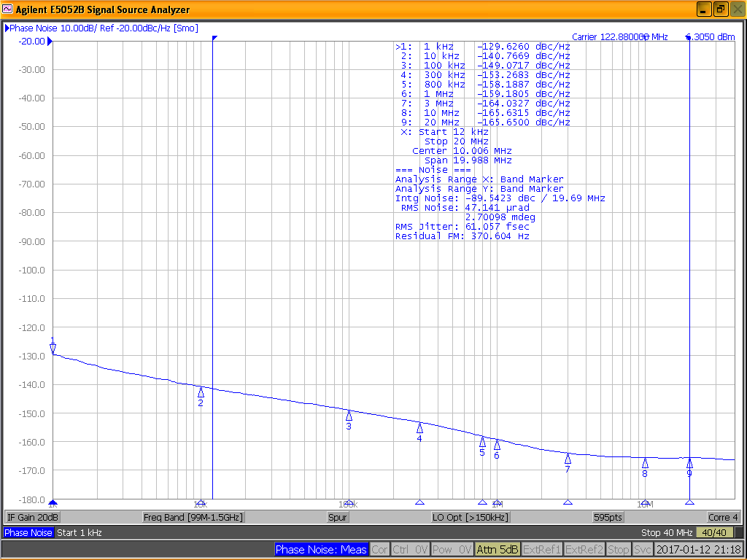The height and width of the screenshot is (560, 747).
Task: Open the IF Gain 20dB selector
Action: pos(32,516)
